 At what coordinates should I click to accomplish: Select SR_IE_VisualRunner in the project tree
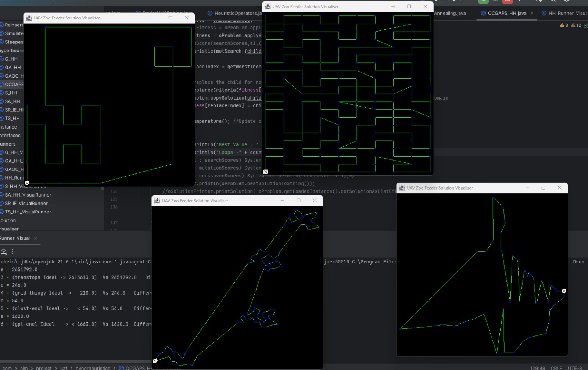(26, 203)
